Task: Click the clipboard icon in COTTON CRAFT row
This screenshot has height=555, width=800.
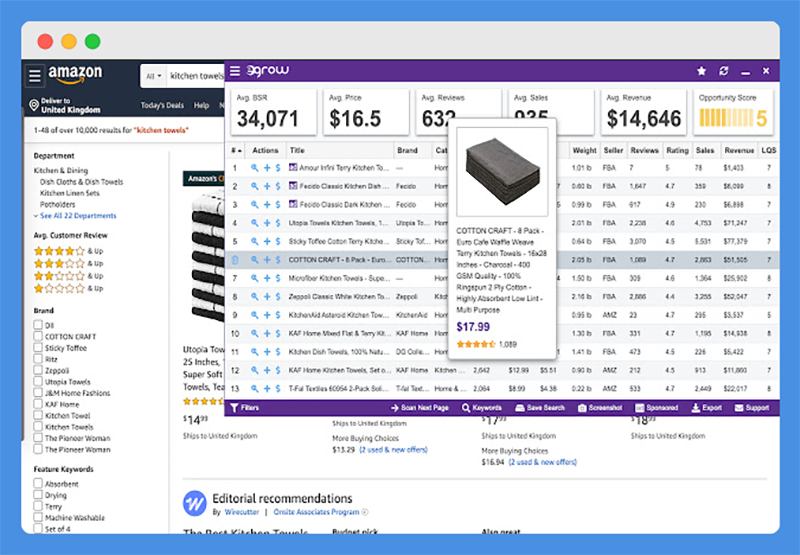Action: click(235, 260)
